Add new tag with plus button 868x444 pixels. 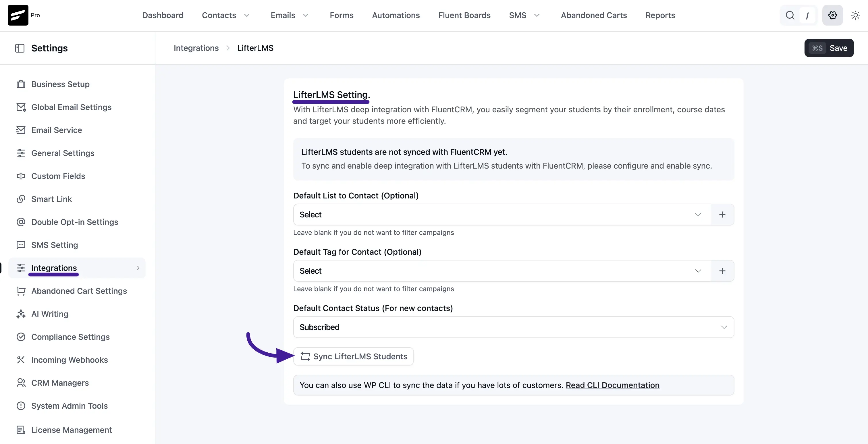[x=722, y=271]
